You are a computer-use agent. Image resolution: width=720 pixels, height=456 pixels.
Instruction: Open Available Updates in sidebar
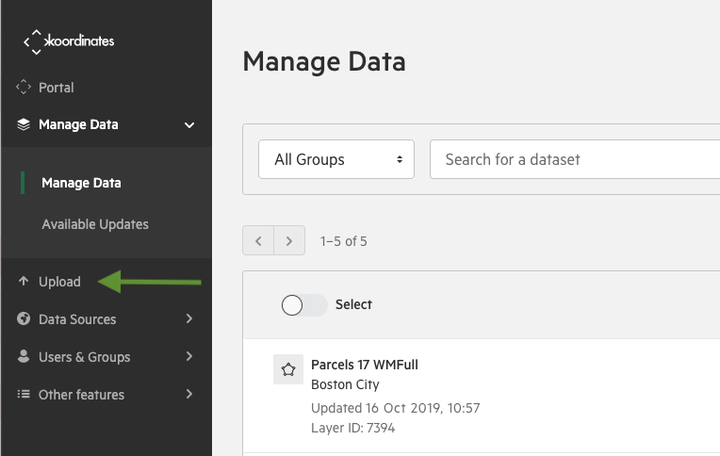95,224
